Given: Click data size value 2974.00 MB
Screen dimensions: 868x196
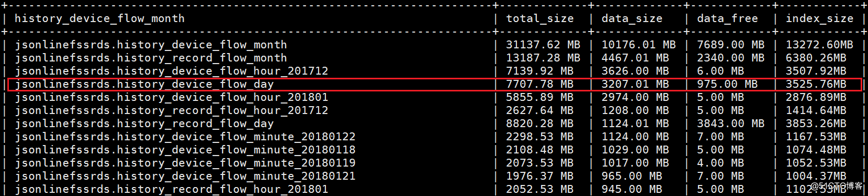Looking at the screenshot, I should [x=636, y=97].
